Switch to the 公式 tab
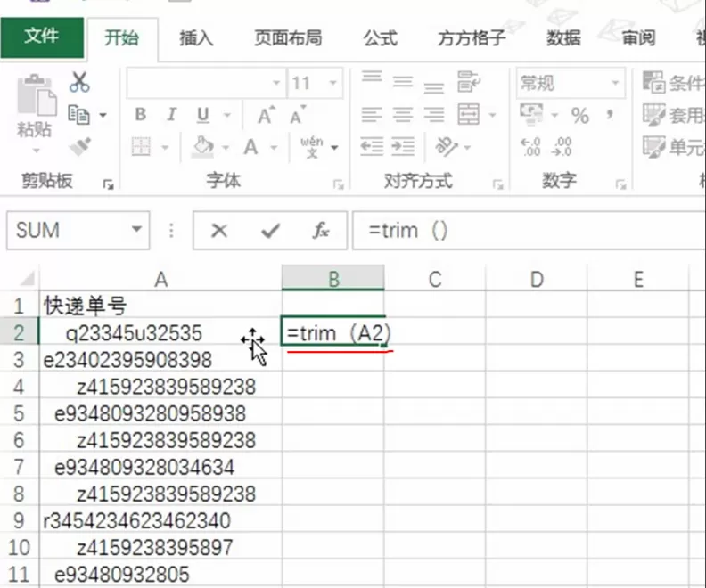 381,37
